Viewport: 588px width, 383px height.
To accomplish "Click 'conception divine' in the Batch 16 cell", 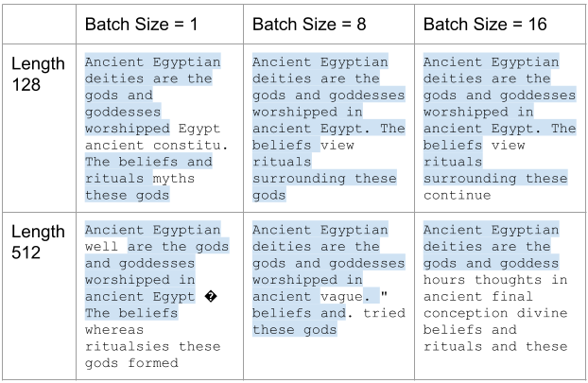I will coord(495,313).
